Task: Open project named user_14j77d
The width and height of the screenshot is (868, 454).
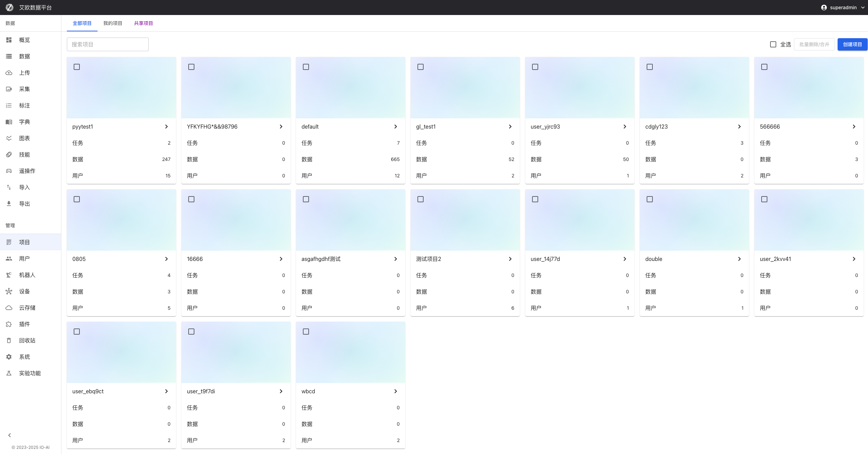Action: 545,259
